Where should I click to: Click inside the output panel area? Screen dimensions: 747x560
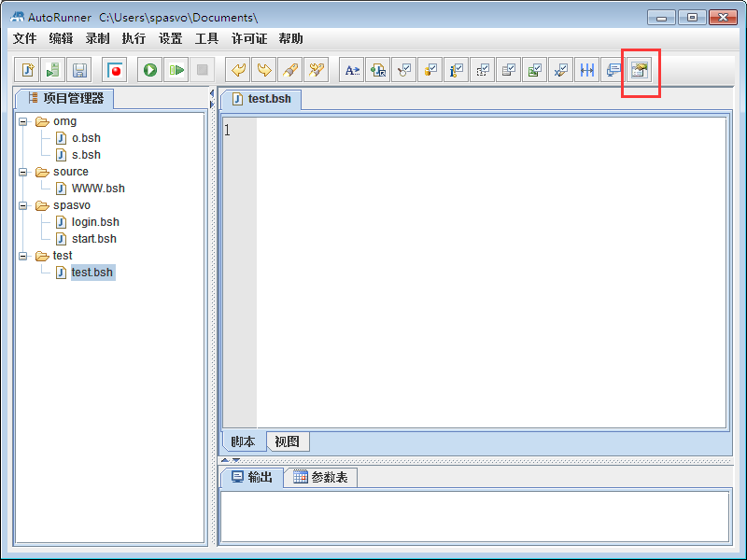pos(474,516)
